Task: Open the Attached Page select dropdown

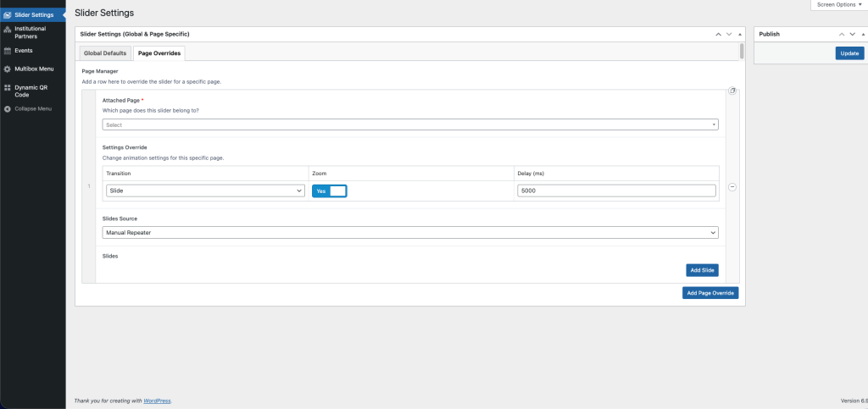Action: (x=410, y=124)
